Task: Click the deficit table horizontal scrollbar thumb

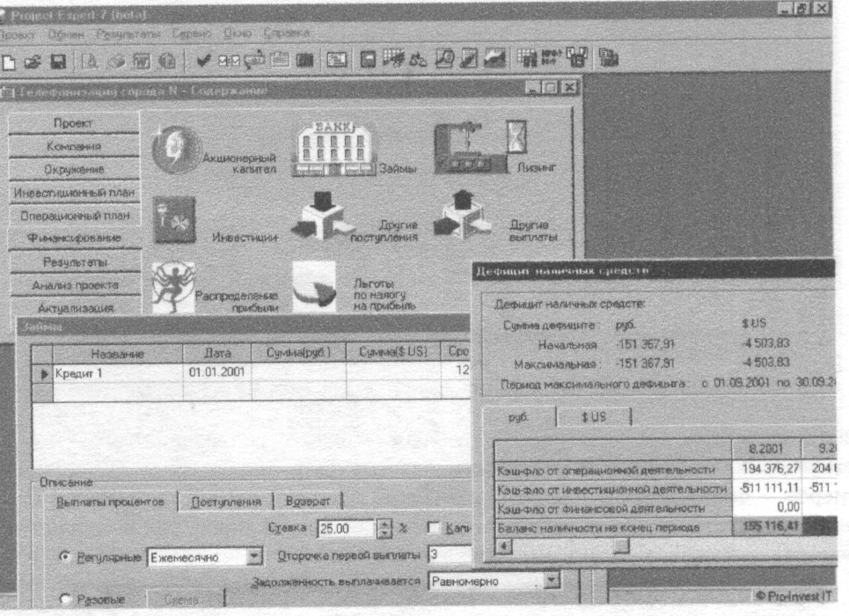Action: click(x=622, y=546)
